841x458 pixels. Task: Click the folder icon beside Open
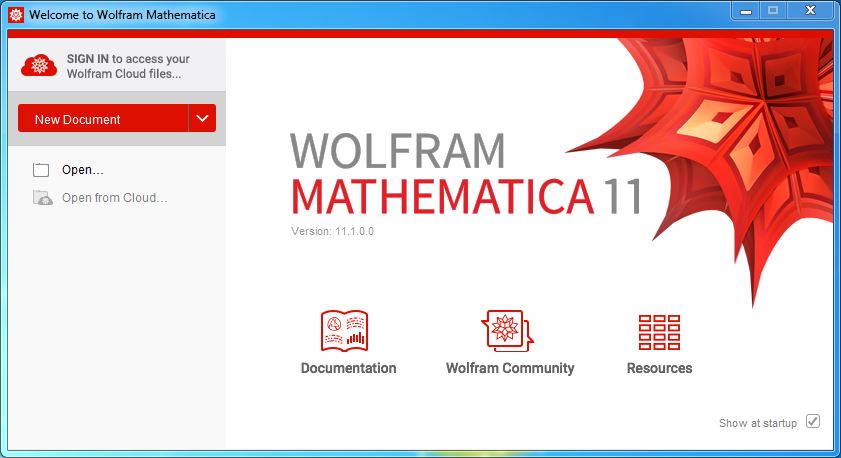[x=41, y=170]
